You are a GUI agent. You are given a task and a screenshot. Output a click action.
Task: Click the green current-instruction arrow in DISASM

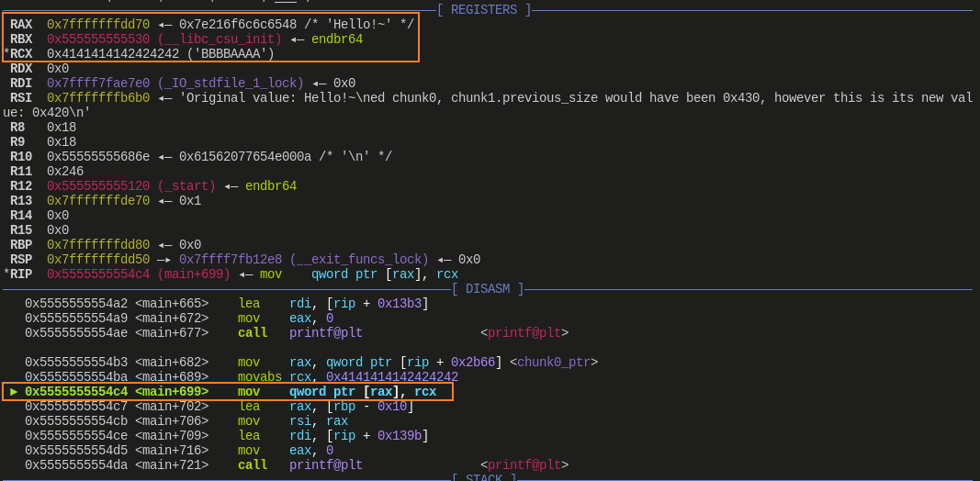[13, 392]
